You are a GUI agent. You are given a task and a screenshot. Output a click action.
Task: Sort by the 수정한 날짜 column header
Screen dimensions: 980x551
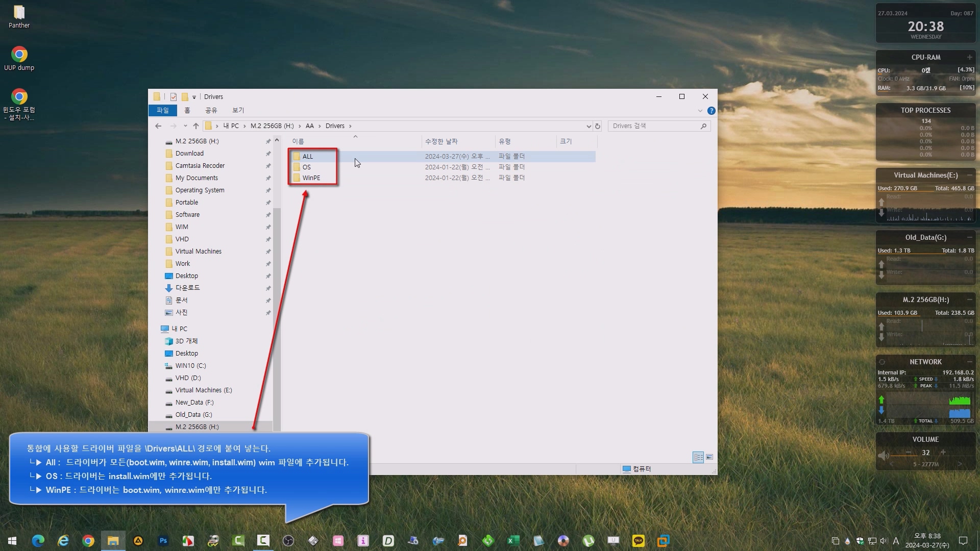click(458, 141)
